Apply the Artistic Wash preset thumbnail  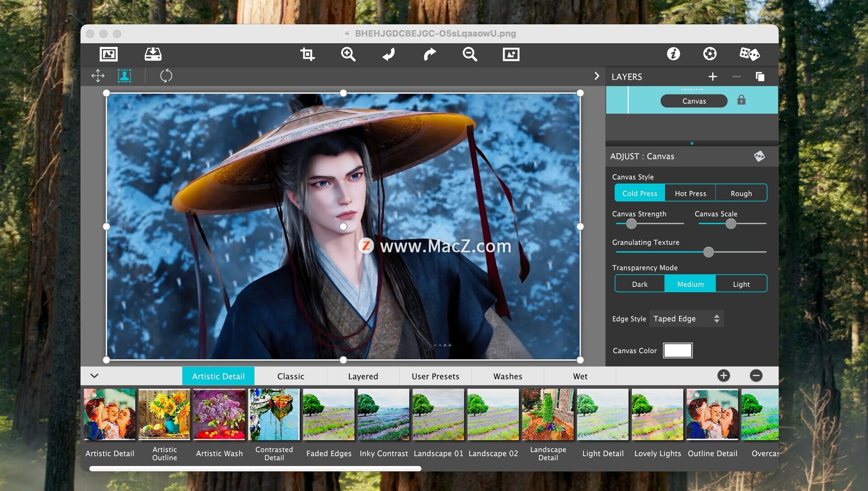(x=219, y=415)
